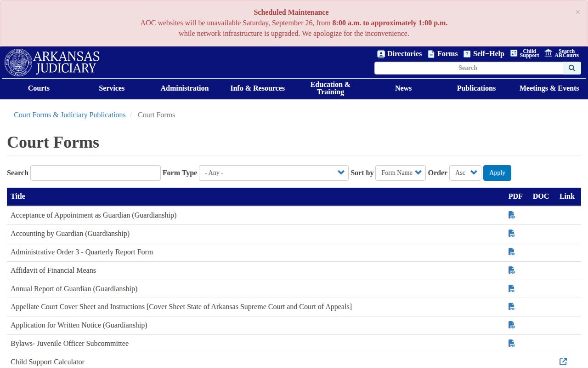Dismiss the Scheduled Maintenance banner
The width and height of the screenshot is (588, 368).
point(578,12)
